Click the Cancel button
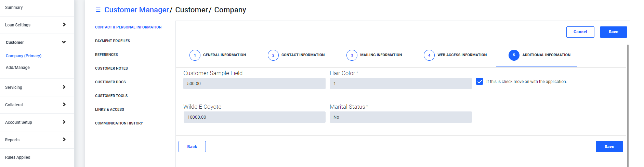This screenshot has width=644, height=167. [580, 32]
